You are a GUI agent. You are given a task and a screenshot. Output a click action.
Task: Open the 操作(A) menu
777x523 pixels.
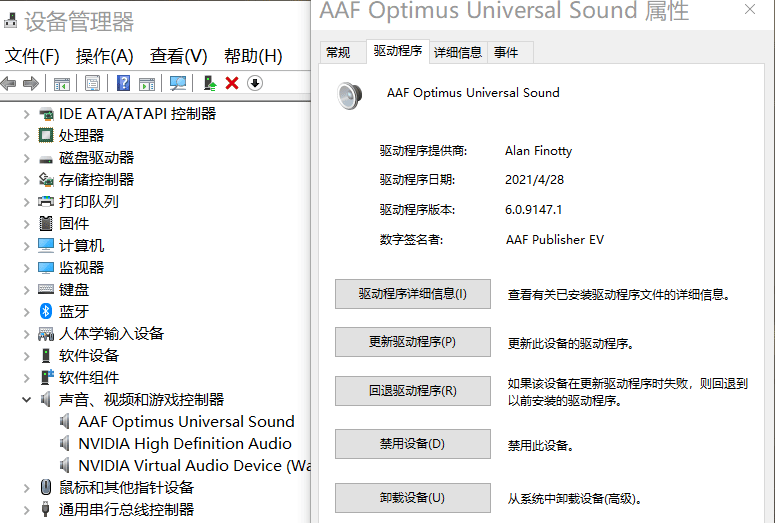(105, 56)
